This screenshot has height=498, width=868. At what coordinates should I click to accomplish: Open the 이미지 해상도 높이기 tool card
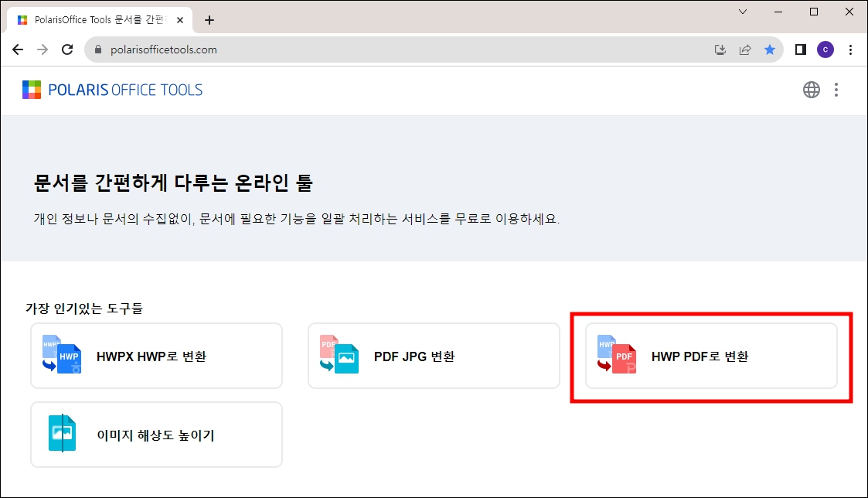[x=157, y=435]
